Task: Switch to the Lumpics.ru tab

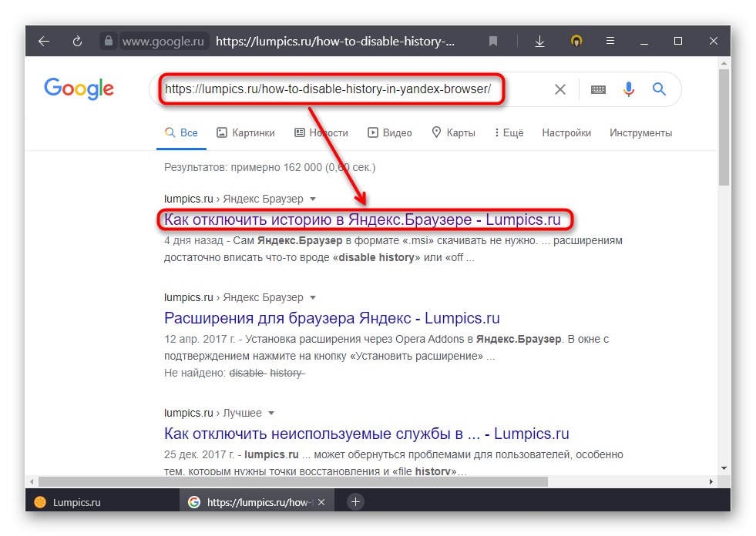Action: 102,502
